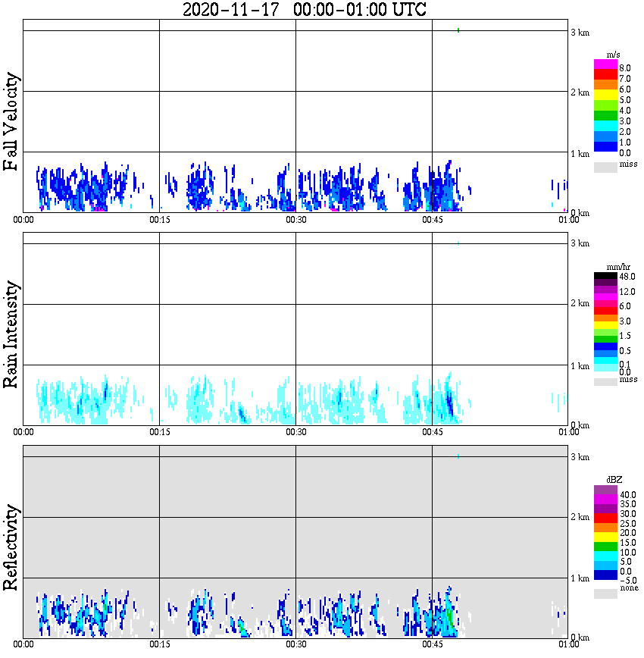Pick the red 7.0 m/s legend swatch
The image size is (644, 658).
(x=605, y=74)
